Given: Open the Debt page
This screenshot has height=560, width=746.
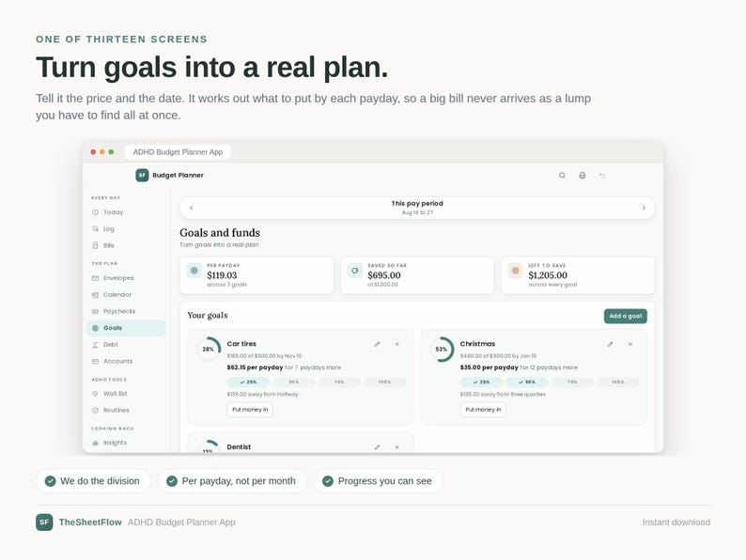Looking at the screenshot, I should 126,345.
